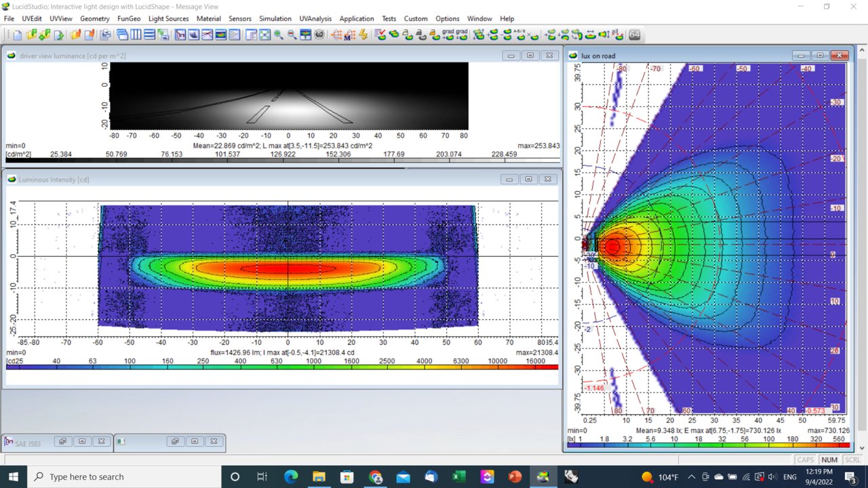Open the Geometry menu

click(x=94, y=18)
